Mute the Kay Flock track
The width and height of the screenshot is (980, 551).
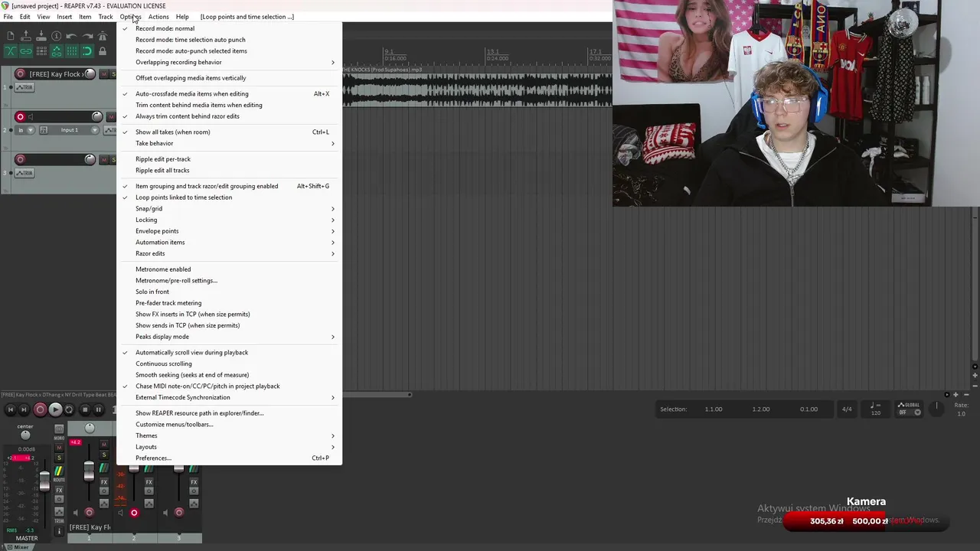(103, 74)
